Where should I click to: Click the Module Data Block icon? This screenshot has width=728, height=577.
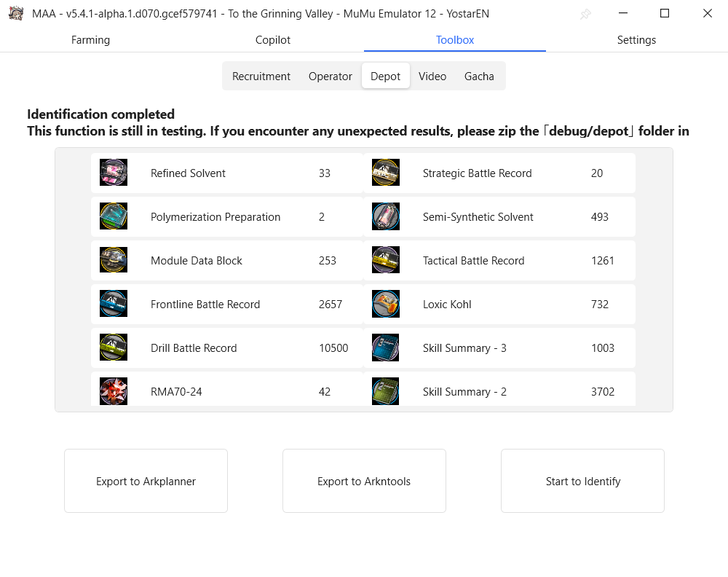[x=114, y=259]
